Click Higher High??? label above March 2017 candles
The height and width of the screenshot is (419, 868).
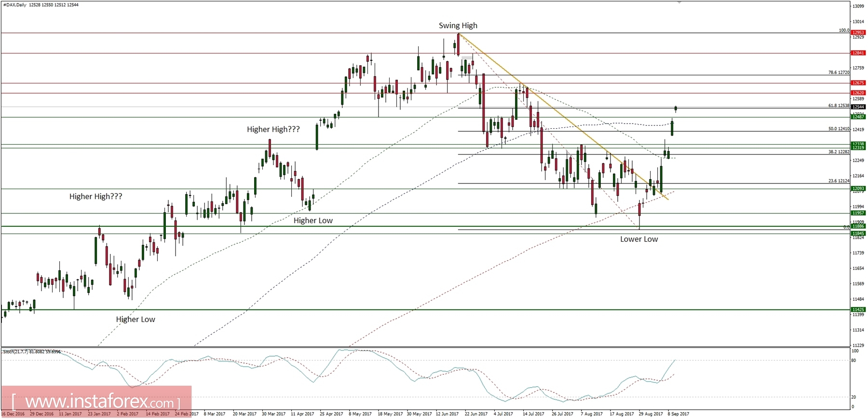coord(273,129)
